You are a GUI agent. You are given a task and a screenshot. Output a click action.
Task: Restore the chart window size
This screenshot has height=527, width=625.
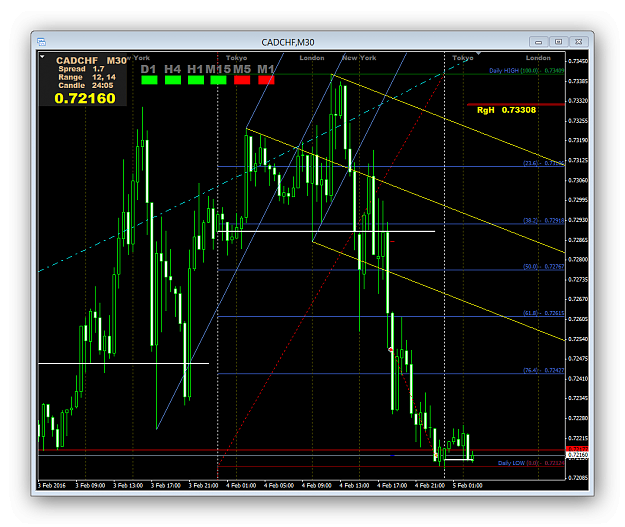click(558, 42)
